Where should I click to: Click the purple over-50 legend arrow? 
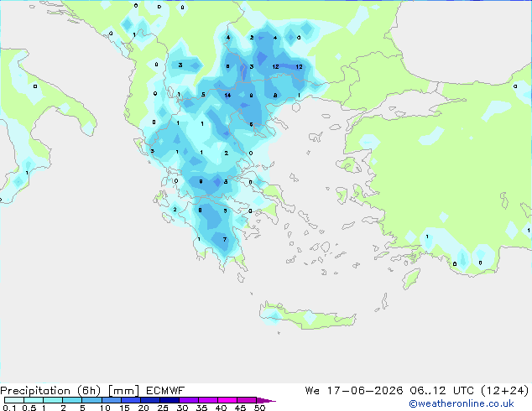[x=266, y=400]
